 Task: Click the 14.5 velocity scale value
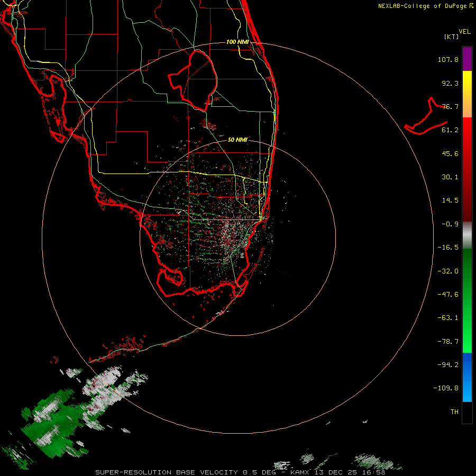click(450, 200)
